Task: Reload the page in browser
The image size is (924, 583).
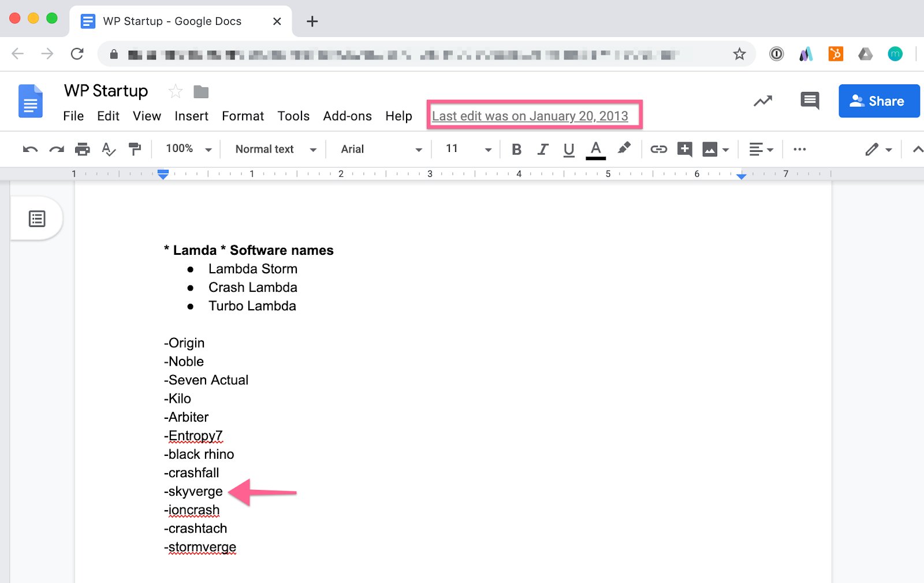Action: (x=77, y=54)
